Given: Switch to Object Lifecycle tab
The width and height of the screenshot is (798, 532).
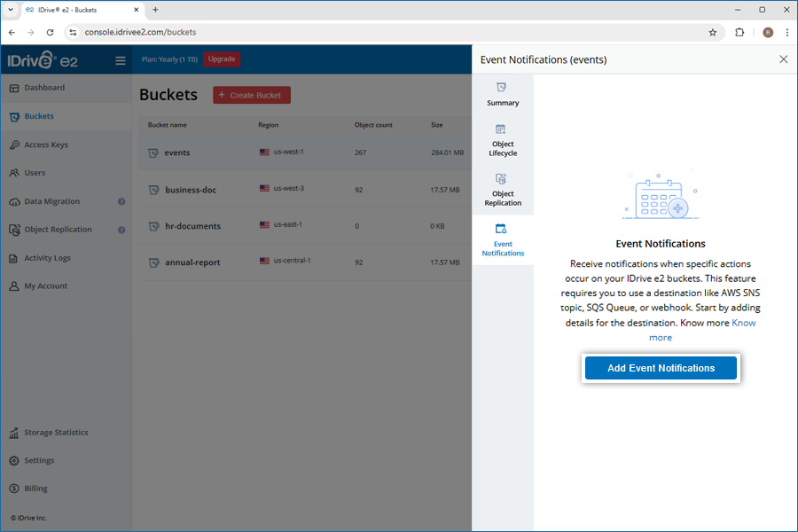Looking at the screenshot, I should pos(503,140).
